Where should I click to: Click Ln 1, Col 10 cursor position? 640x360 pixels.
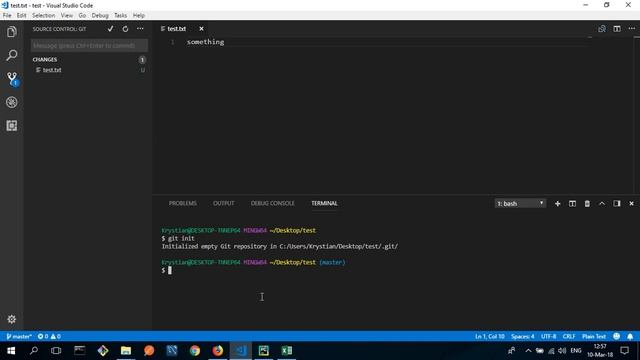[489, 336]
